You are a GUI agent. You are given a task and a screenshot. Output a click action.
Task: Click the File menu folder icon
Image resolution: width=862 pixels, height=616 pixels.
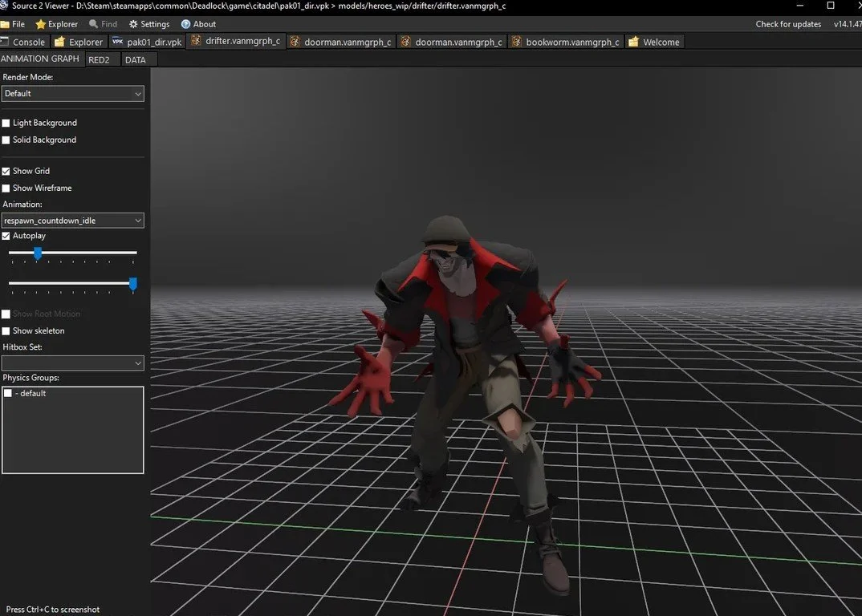[x=5, y=24]
